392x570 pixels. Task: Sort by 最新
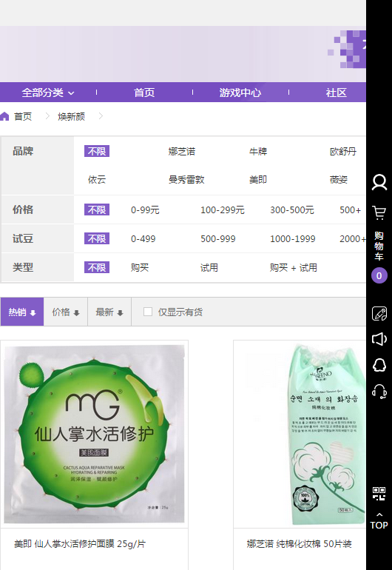point(109,312)
